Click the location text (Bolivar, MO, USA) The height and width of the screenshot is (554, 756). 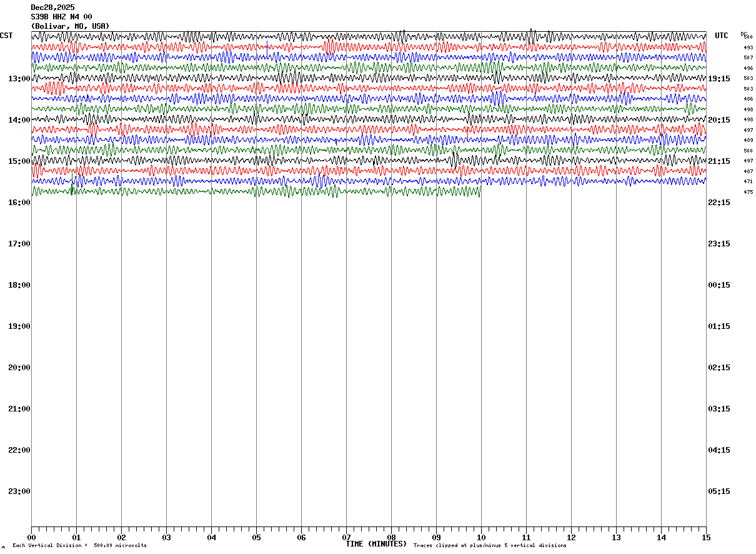pyautogui.click(x=70, y=26)
